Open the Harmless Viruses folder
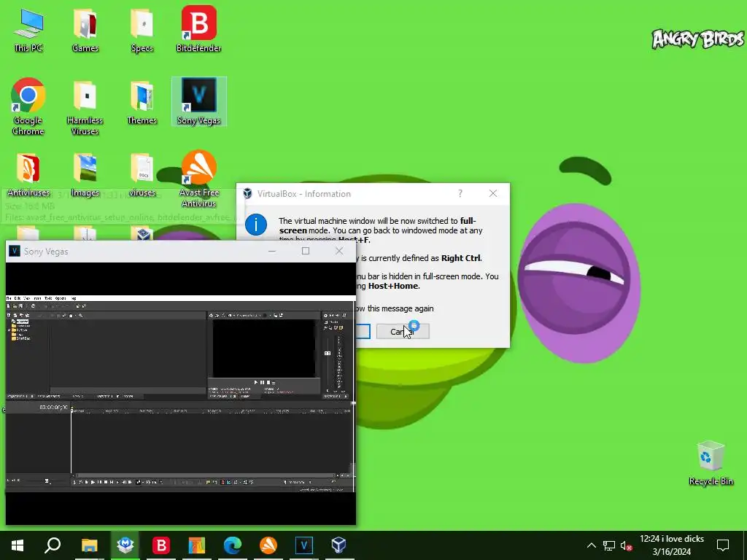 coord(85,108)
